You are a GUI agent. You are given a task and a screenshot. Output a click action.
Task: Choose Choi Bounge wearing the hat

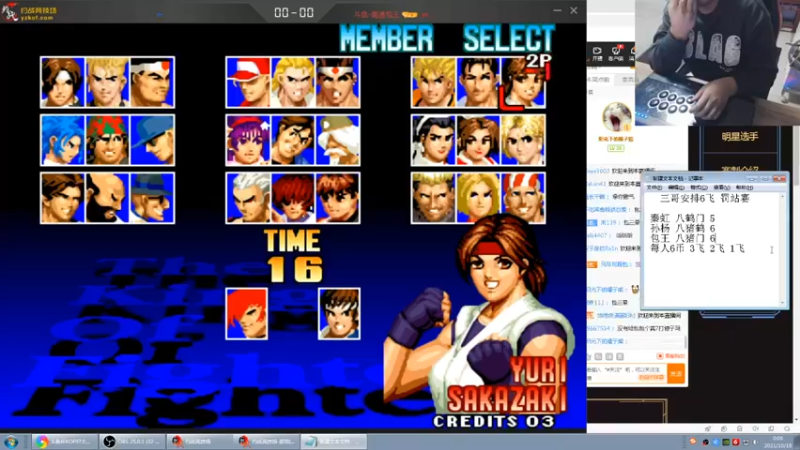click(152, 198)
